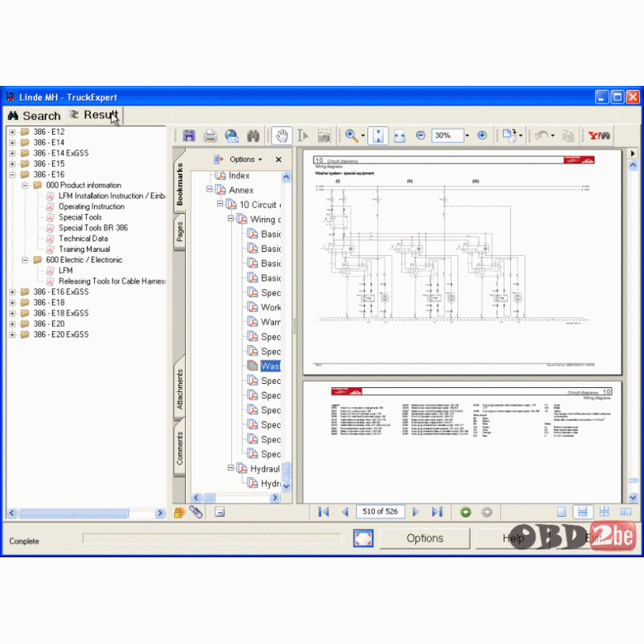
Task: Click the bottom Options button
Action: pos(424,538)
